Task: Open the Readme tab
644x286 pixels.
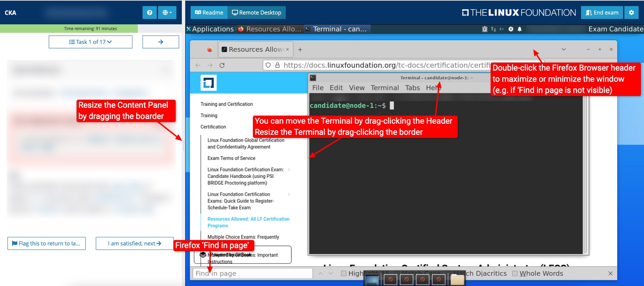Action: [209, 13]
